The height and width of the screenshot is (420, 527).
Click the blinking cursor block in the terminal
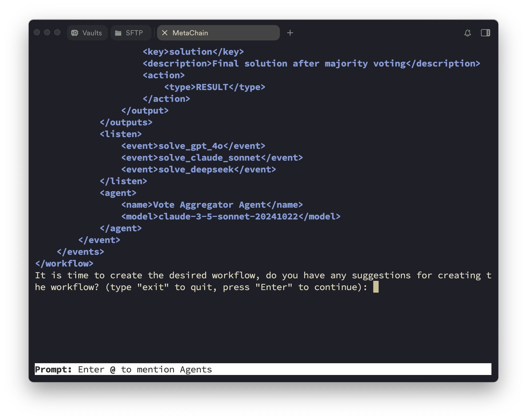click(x=376, y=287)
